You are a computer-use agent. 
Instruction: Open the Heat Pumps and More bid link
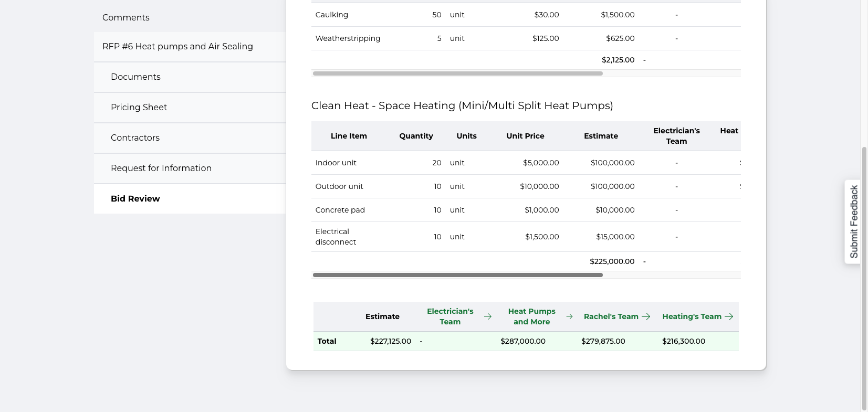(x=531, y=316)
